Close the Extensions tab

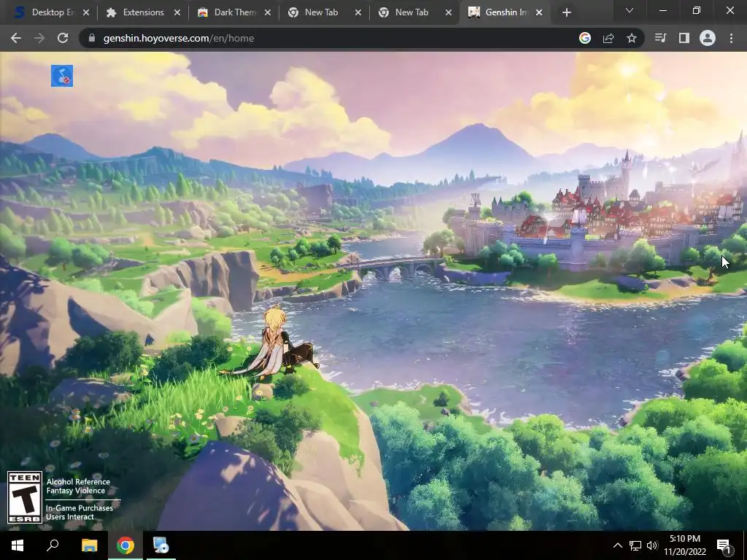click(x=177, y=13)
